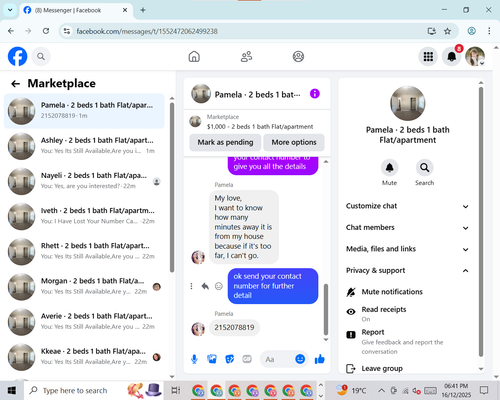The image size is (500, 400).
Task: Open tab search dropdown arrow in browser
Action: click(10, 10)
